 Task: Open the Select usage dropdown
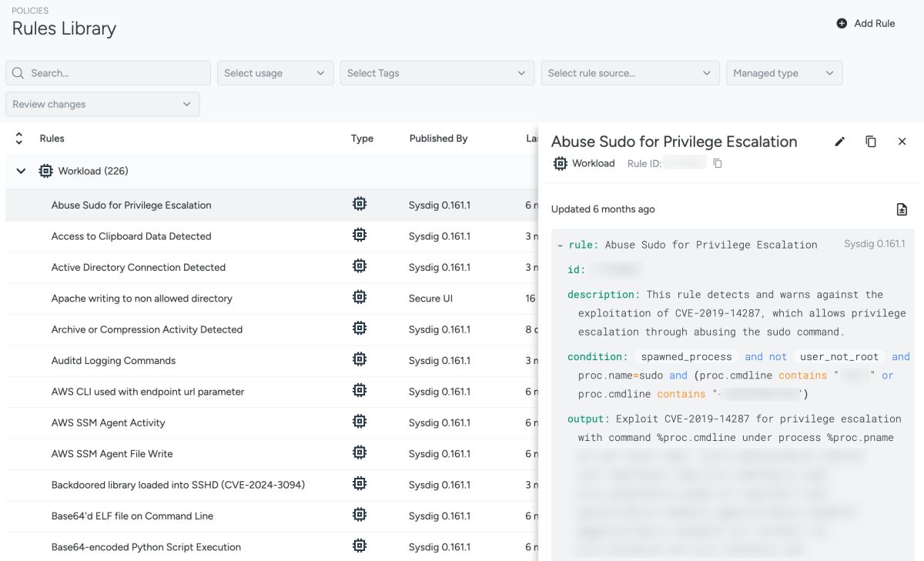point(275,73)
